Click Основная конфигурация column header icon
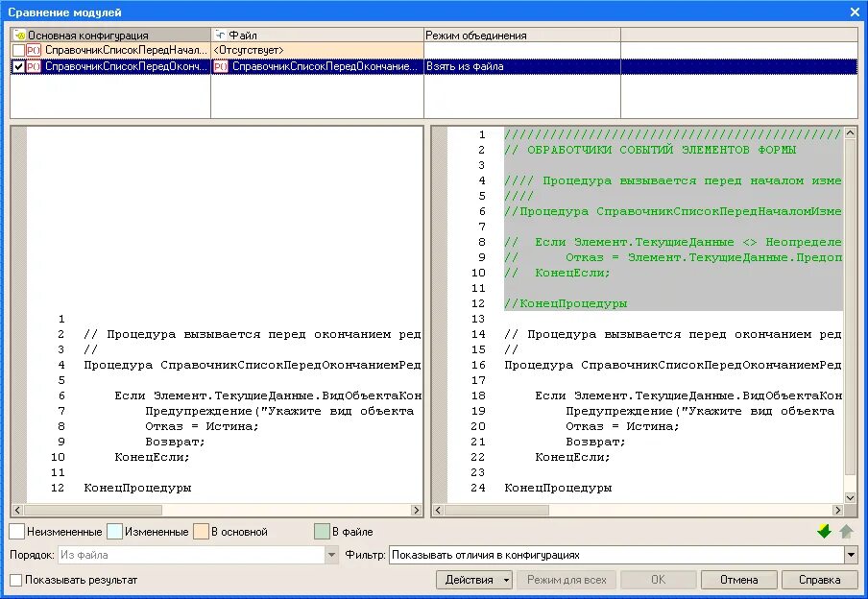 (19, 36)
